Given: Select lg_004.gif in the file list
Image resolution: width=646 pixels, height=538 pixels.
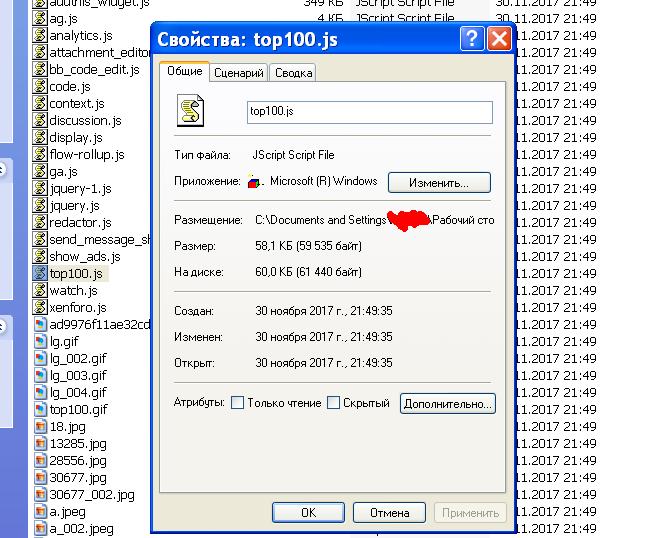Looking at the screenshot, I should (x=78, y=392).
